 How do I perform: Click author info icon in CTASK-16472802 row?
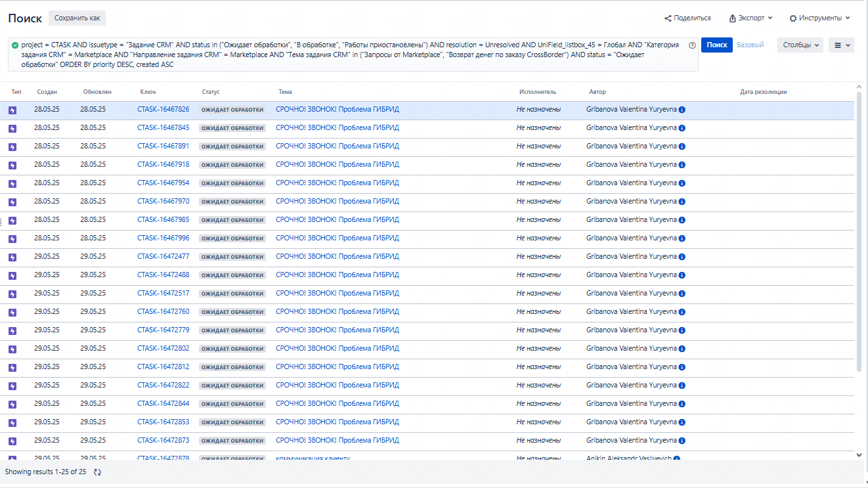point(682,349)
